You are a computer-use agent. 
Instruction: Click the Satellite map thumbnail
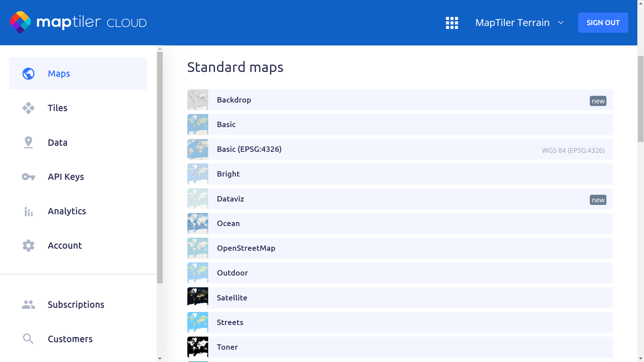[197, 298]
